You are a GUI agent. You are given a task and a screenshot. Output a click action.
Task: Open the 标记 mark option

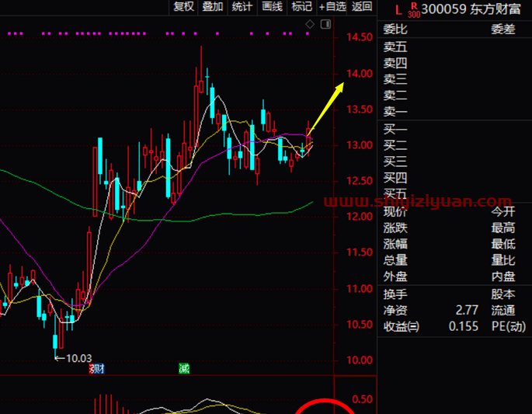pyautogui.click(x=301, y=7)
